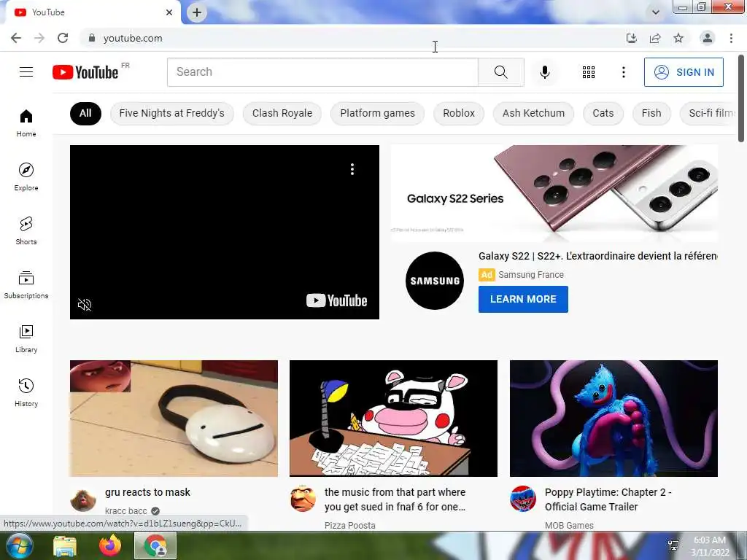
Task: Click the lock site info icon
Action: [92, 38]
